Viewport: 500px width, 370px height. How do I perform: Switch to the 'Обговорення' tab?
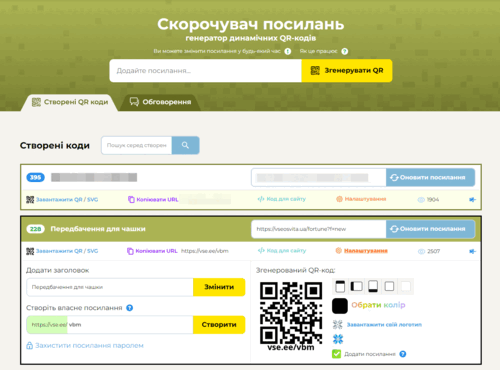click(x=161, y=102)
